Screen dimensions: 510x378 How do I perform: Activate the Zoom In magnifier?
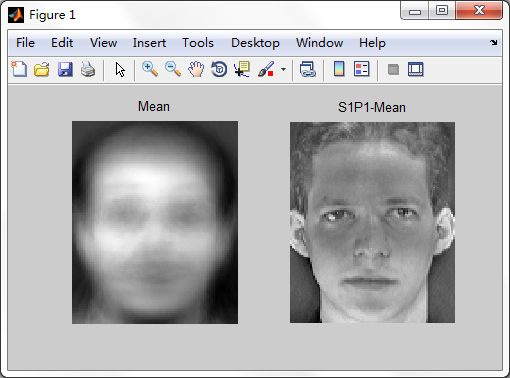tap(150, 69)
